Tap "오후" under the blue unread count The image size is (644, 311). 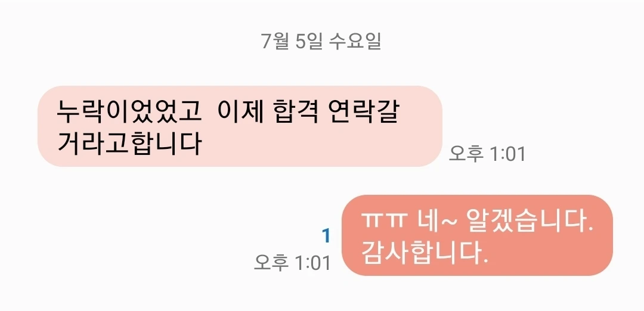click(271, 263)
